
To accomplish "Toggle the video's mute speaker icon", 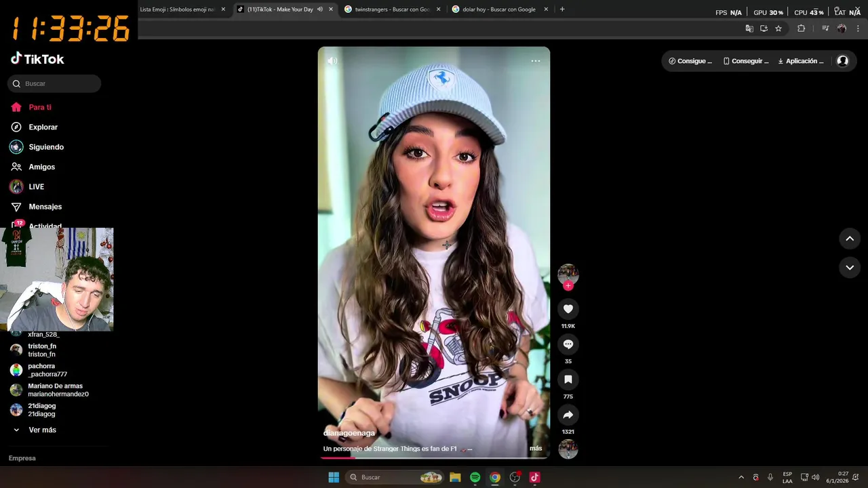I will click(x=332, y=61).
